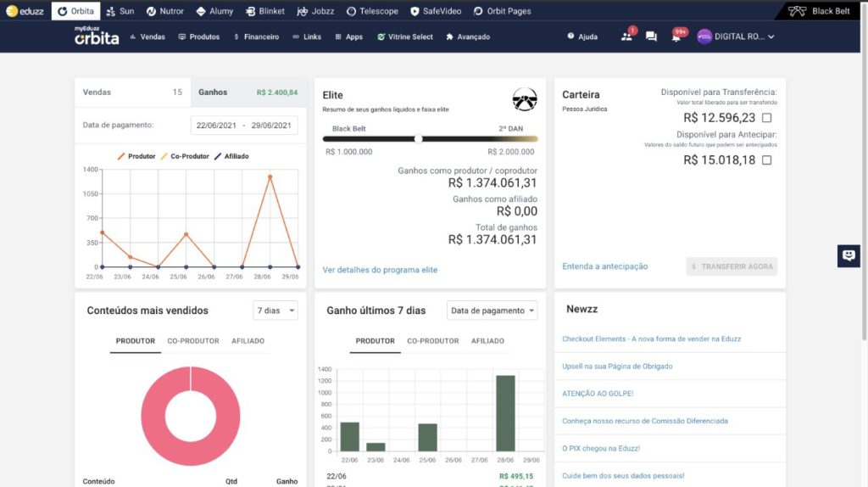
Task: Open the Financeiro menu
Action: 257,36
